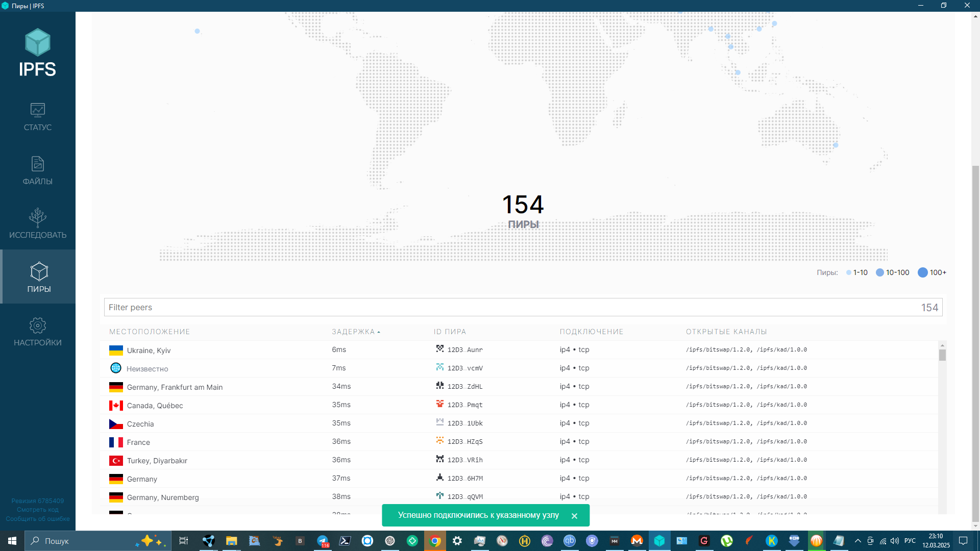Click the Turkey flag icon

(x=116, y=461)
